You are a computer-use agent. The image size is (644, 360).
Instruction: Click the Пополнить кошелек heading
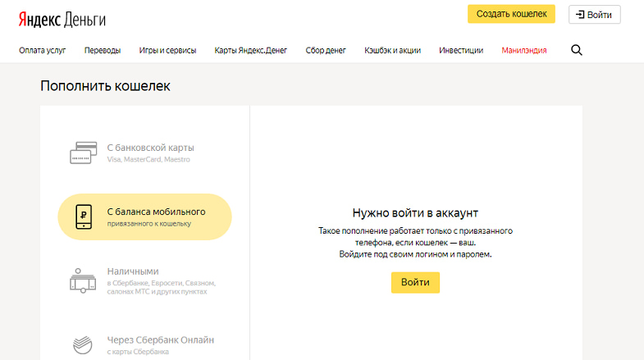[105, 86]
